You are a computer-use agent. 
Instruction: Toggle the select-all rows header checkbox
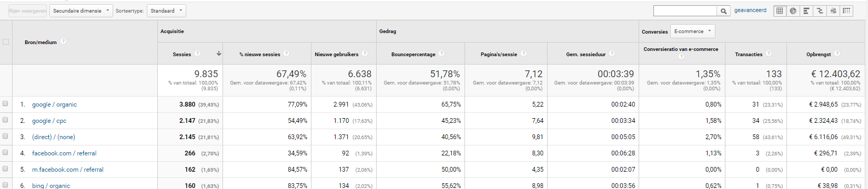(x=6, y=42)
